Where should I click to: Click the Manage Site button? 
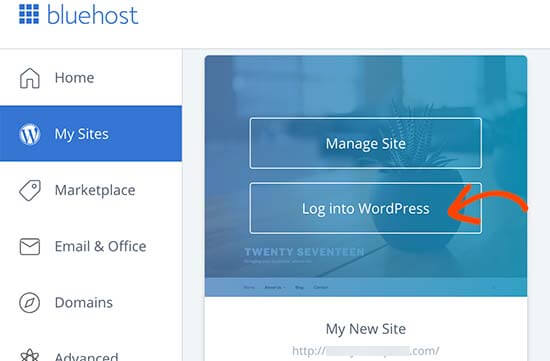(x=365, y=143)
